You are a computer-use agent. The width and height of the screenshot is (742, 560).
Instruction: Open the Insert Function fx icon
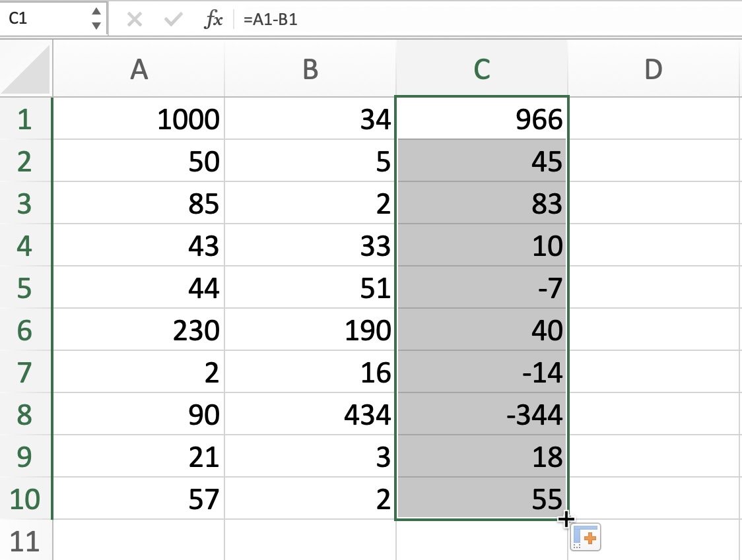tap(213, 19)
